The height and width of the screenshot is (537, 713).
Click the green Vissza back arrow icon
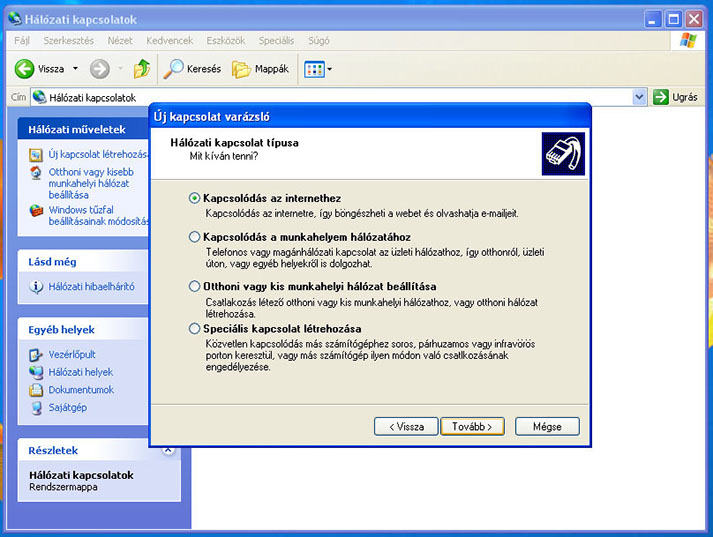(24, 69)
